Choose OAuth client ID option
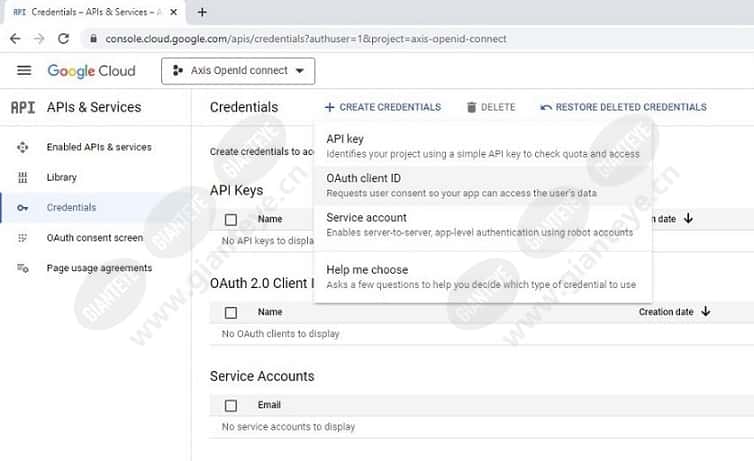Viewport: 754px width, 461px height. (482, 185)
